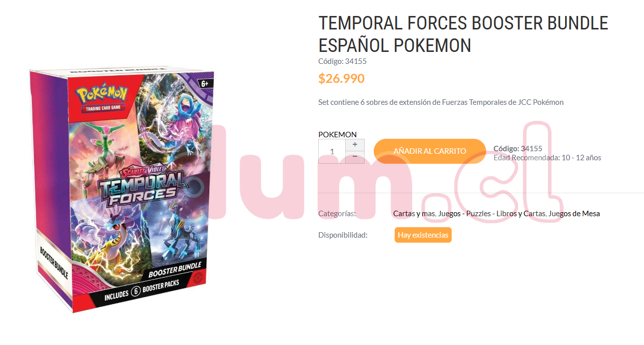Click the 6+ age badge on box
Image resolution: width=644 pixels, height=345 pixels.
pyautogui.click(x=204, y=83)
